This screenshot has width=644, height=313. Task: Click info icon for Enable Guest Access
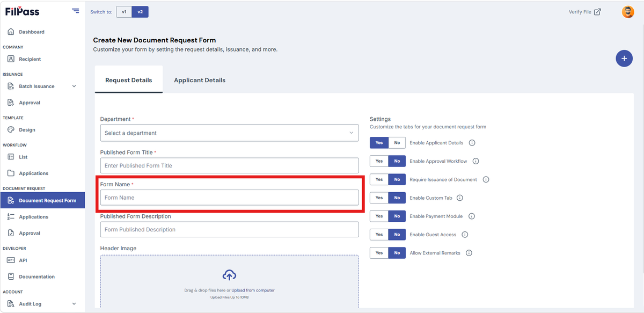point(465,235)
